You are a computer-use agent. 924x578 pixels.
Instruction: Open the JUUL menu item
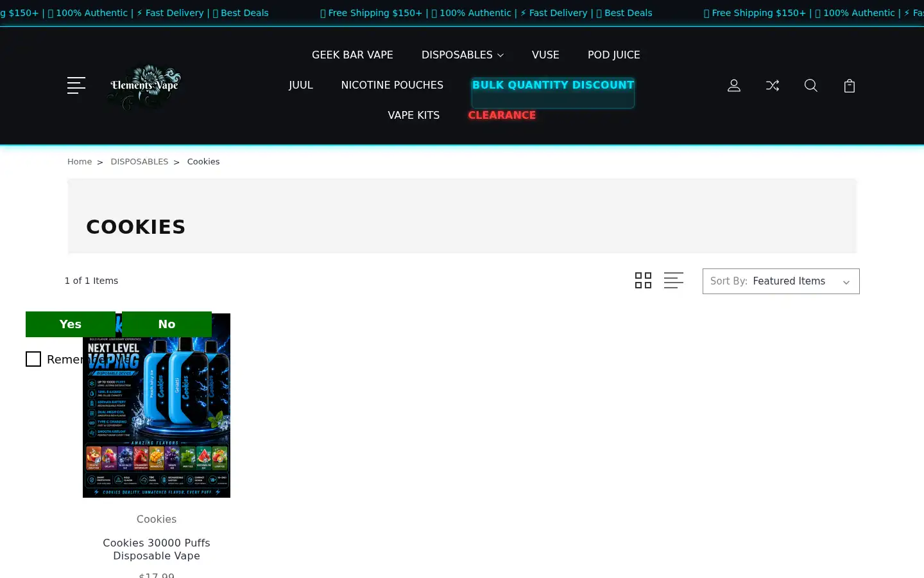[x=301, y=85]
